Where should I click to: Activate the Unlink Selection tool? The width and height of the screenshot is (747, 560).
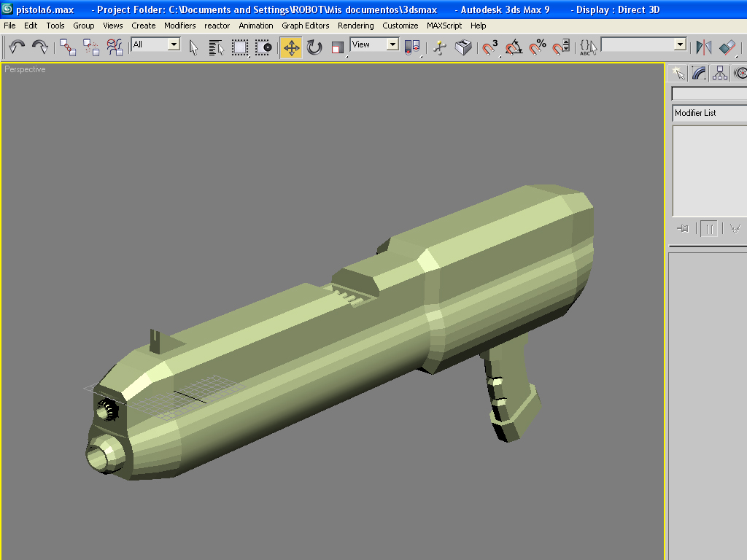point(91,47)
